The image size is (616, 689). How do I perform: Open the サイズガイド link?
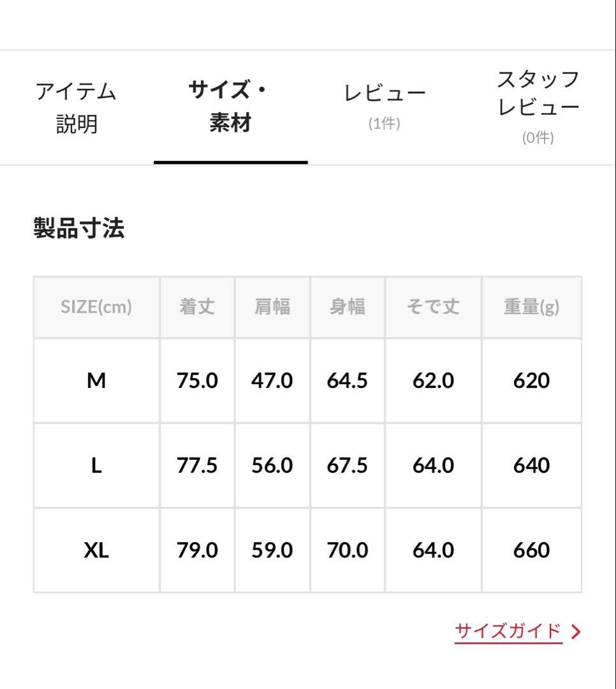[507, 630]
